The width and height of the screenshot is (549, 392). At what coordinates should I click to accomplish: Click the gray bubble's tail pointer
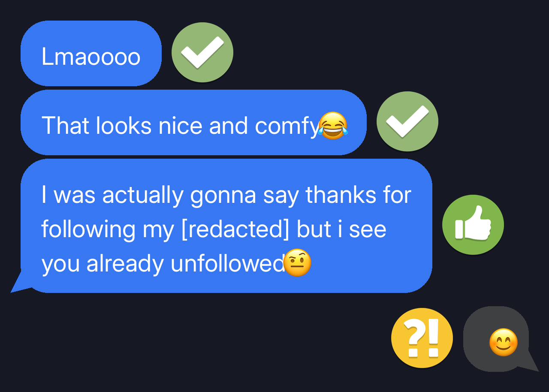(x=528, y=362)
